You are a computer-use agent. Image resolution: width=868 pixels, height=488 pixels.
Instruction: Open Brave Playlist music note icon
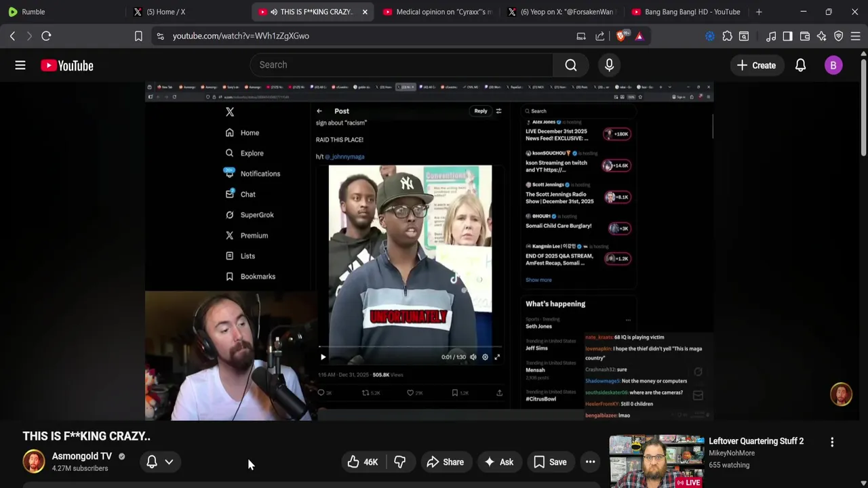click(x=771, y=36)
